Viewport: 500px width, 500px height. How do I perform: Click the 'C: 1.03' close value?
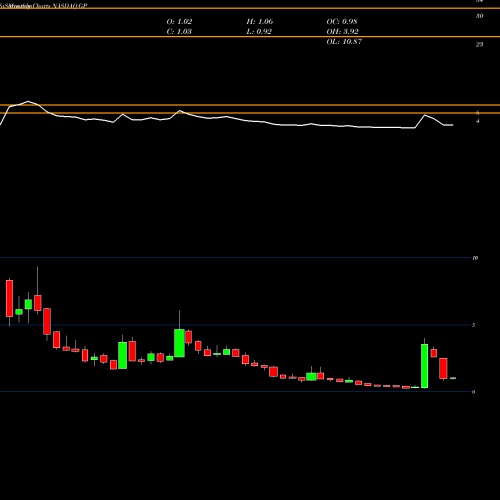pyautogui.click(x=179, y=32)
